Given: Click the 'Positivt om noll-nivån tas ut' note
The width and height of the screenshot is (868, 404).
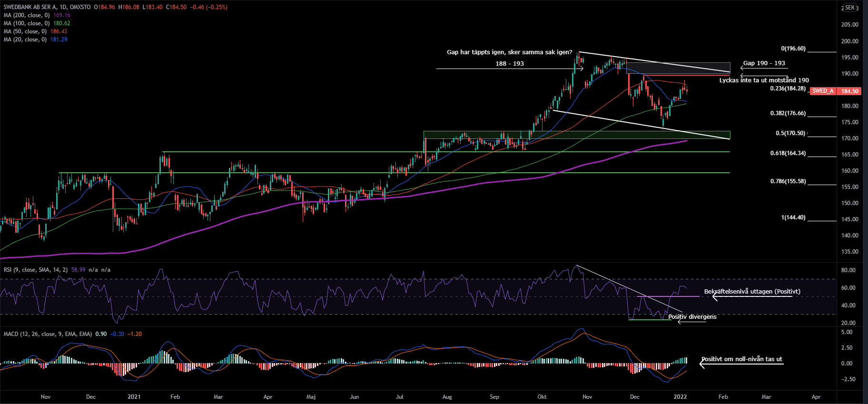Looking at the screenshot, I should (742, 359).
